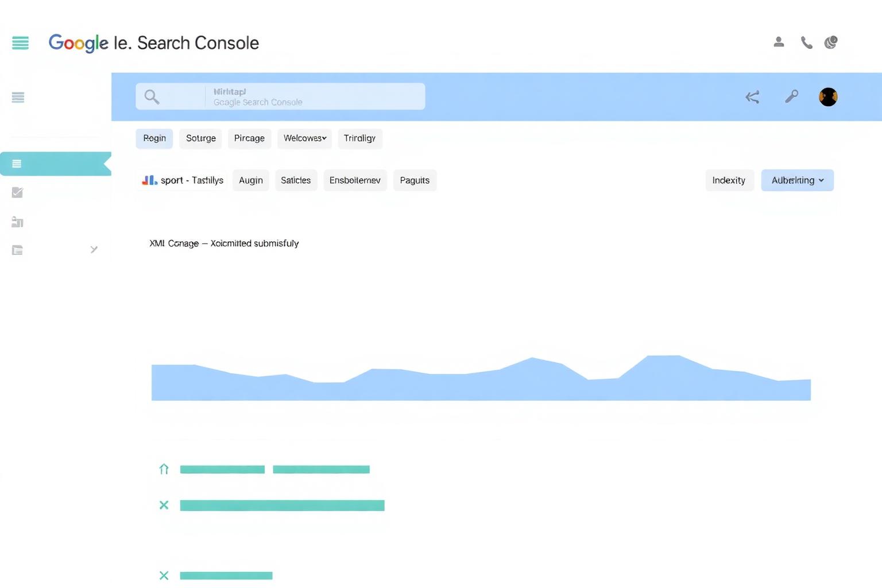Click the second teal bar in arrow row

[321, 470]
